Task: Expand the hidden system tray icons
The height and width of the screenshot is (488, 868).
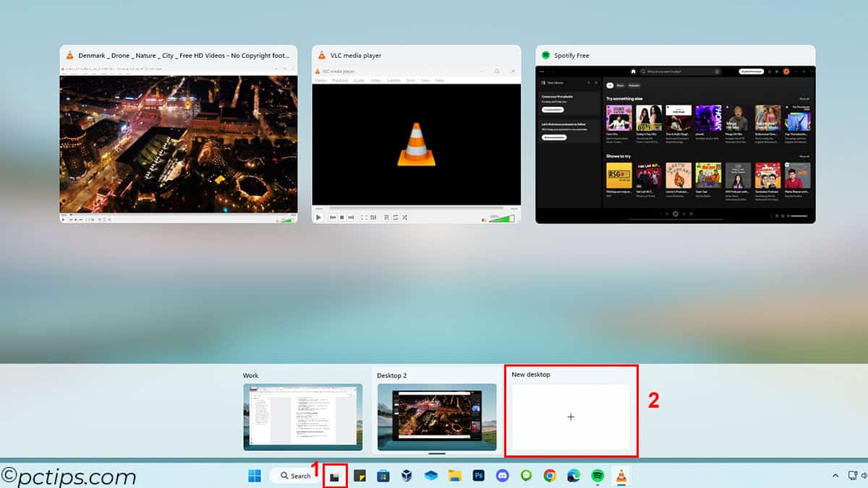Action: [835, 476]
